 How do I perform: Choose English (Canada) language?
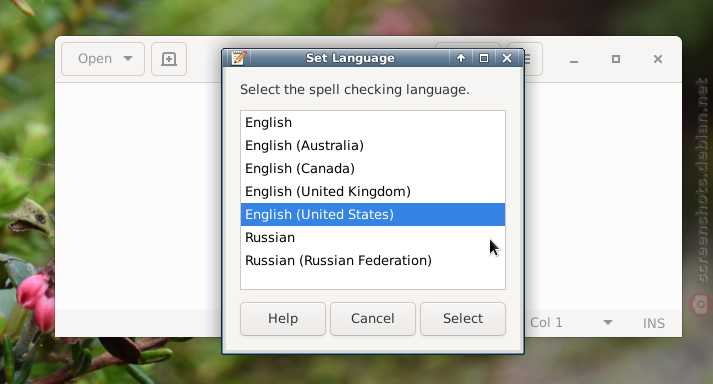(x=373, y=168)
